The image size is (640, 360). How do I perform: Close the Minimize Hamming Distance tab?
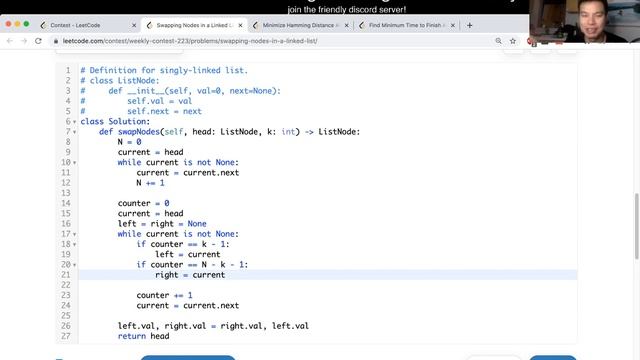coord(347,25)
